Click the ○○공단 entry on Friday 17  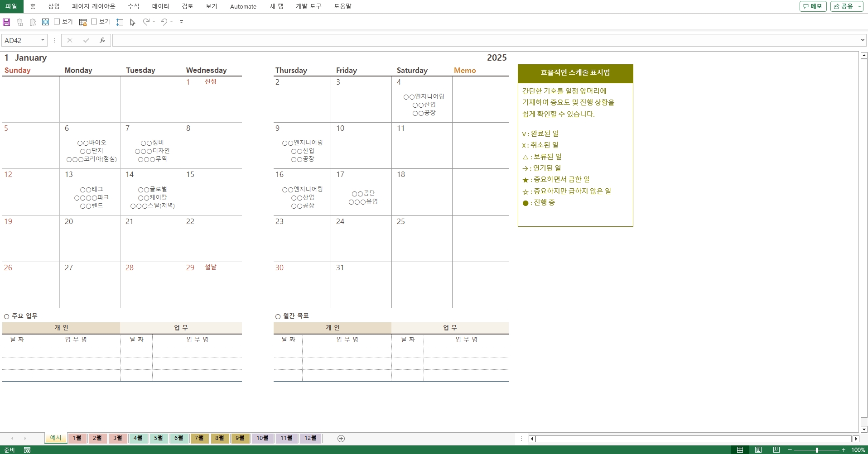click(x=363, y=193)
